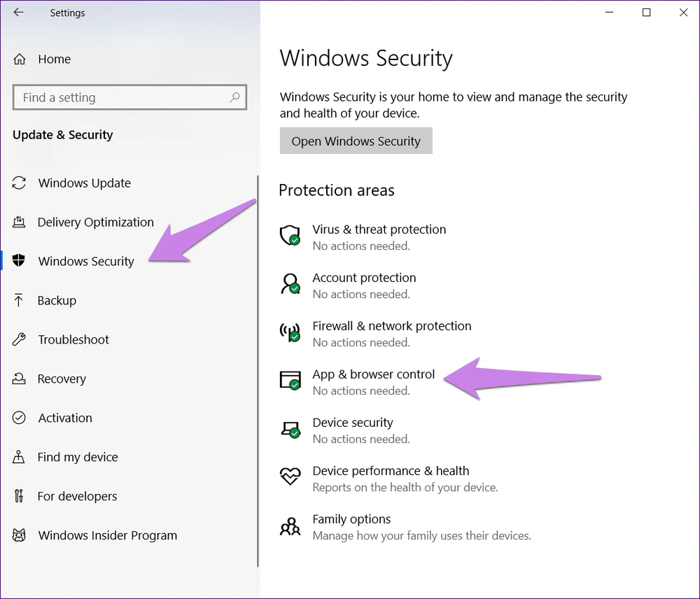
Task: Open the Backup settings page
Action: 57,301
